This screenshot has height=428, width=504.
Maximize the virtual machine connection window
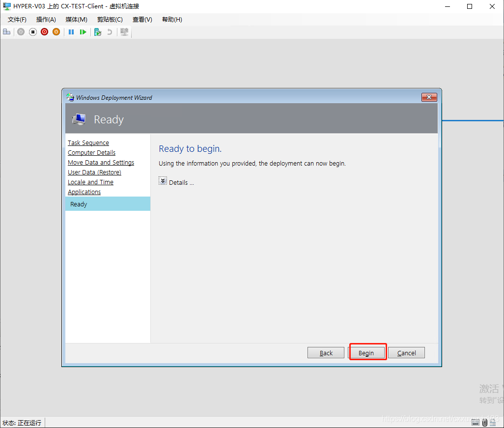click(470, 6)
